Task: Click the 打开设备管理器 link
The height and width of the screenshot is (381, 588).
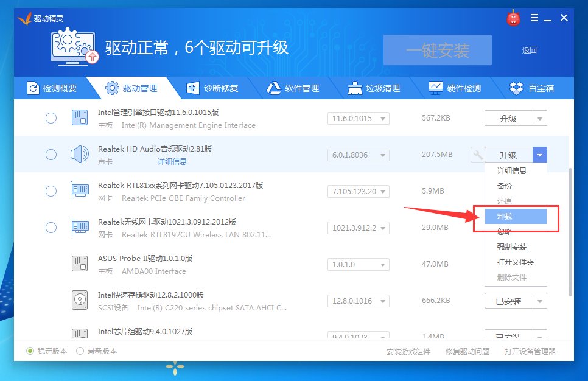Action: click(x=530, y=351)
